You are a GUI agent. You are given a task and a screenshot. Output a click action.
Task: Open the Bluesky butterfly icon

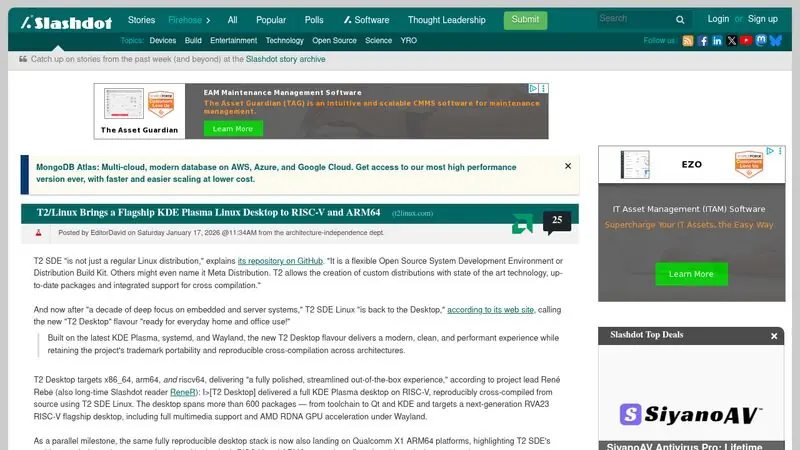coord(776,41)
